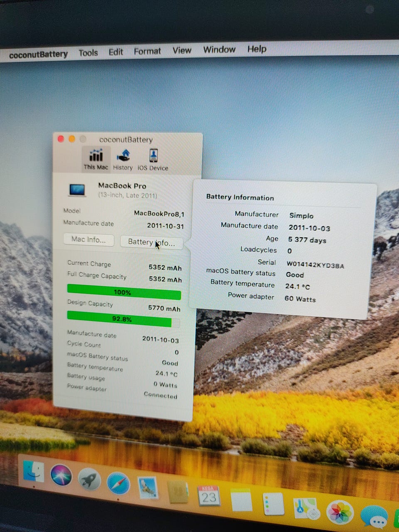Open the coconutBattery application menu
Screen dimensions: 399x532
38,54
